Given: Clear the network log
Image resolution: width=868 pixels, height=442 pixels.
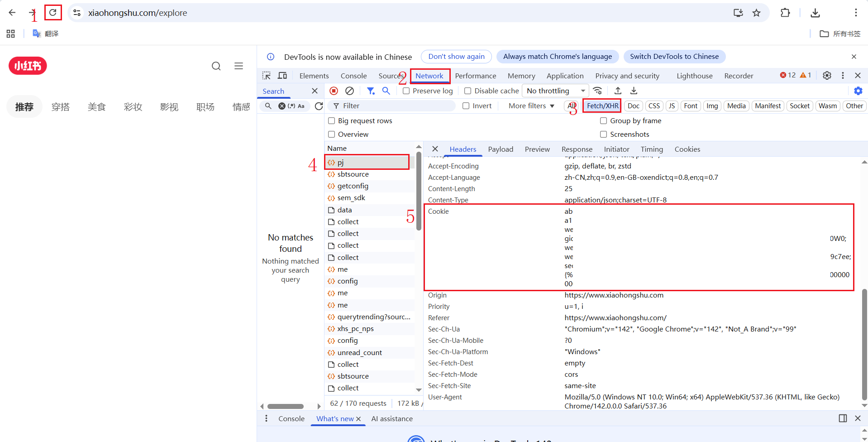Looking at the screenshot, I should point(349,91).
